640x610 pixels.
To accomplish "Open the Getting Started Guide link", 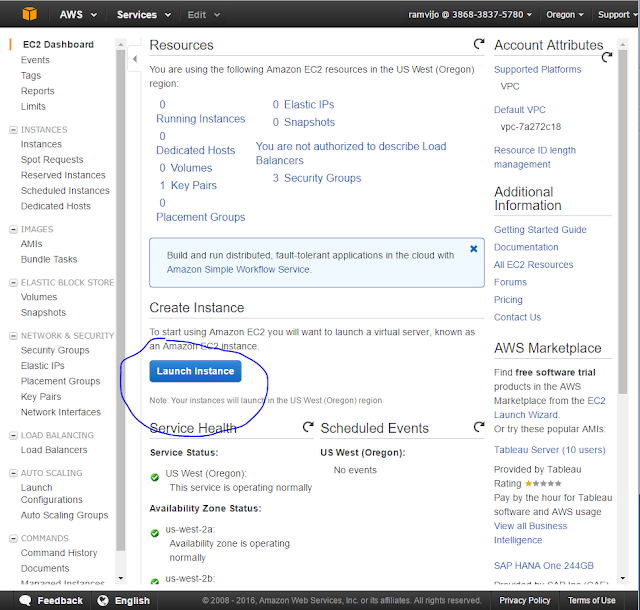I will coord(540,229).
